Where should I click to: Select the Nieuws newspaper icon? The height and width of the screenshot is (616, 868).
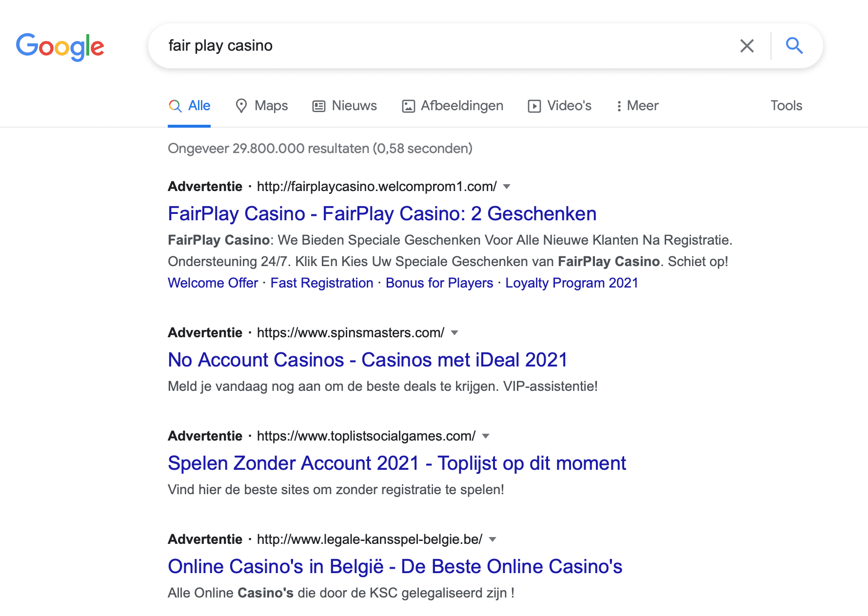pyautogui.click(x=319, y=106)
